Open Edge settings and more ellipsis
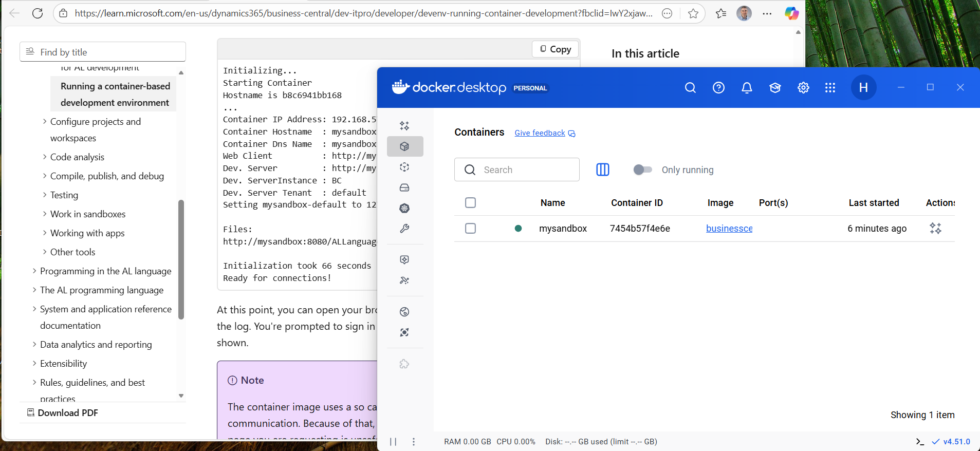The width and height of the screenshot is (980, 451). pos(767,13)
